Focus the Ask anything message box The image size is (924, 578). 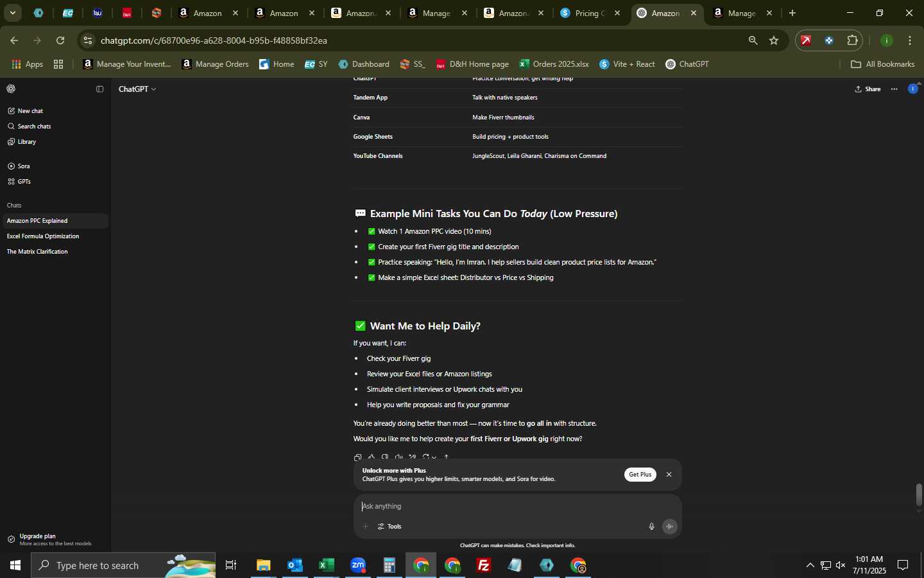pyautogui.click(x=517, y=507)
